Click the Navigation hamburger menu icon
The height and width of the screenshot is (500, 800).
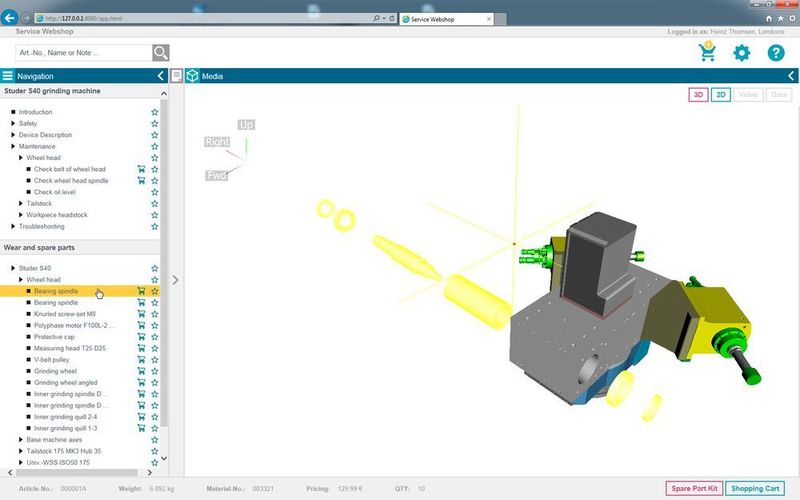8,76
